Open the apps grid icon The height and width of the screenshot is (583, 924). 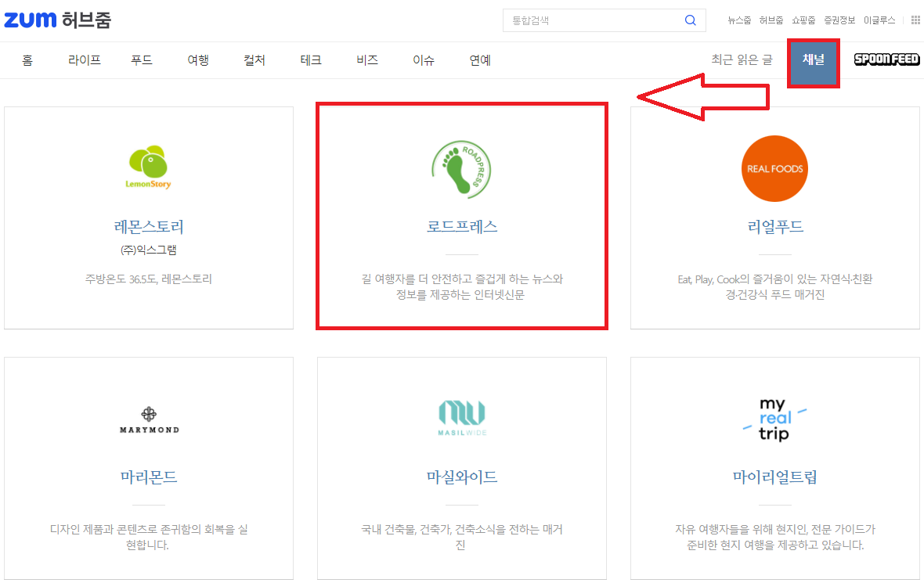pos(915,20)
